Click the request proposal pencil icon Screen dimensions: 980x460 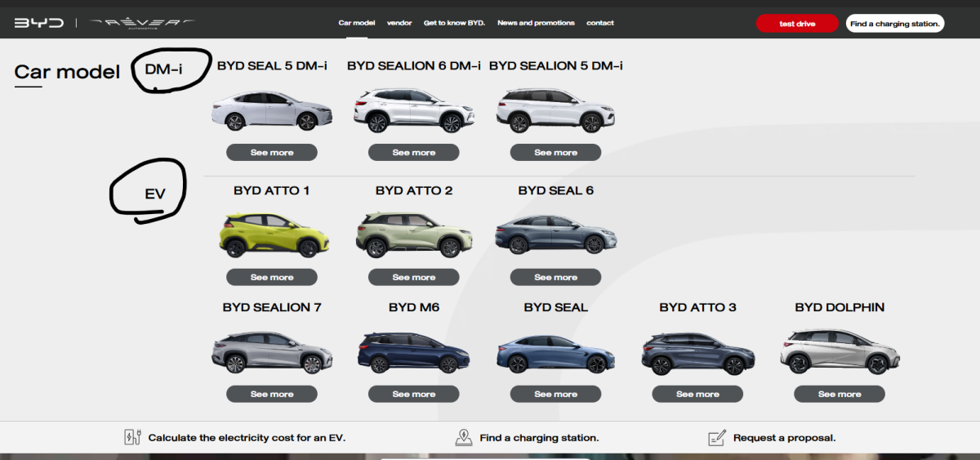pyautogui.click(x=717, y=437)
